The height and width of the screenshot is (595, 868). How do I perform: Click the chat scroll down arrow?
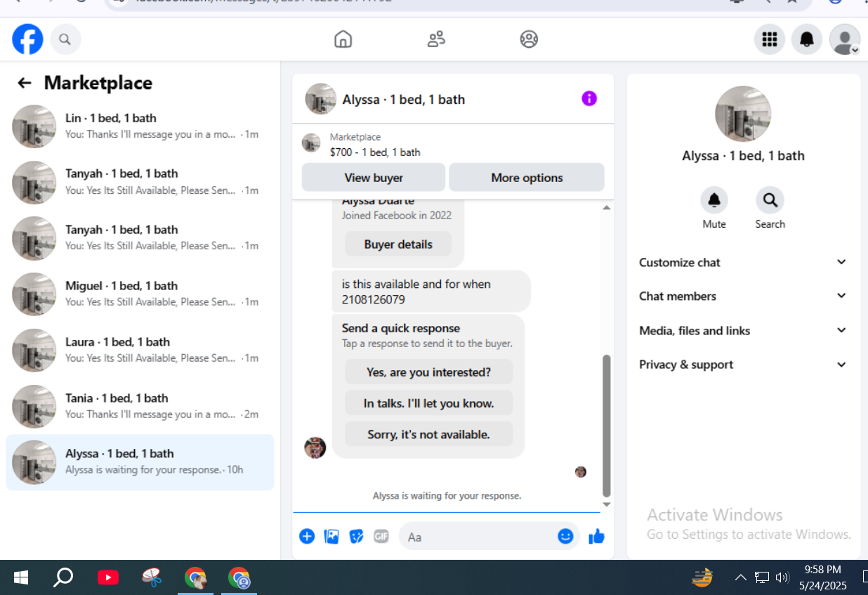[607, 504]
